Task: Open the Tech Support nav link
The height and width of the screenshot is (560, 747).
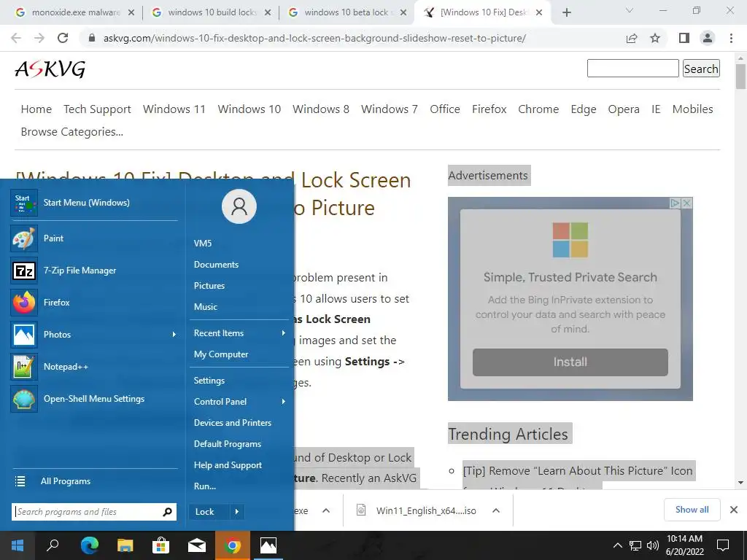Action: click(x=97, y=109)
